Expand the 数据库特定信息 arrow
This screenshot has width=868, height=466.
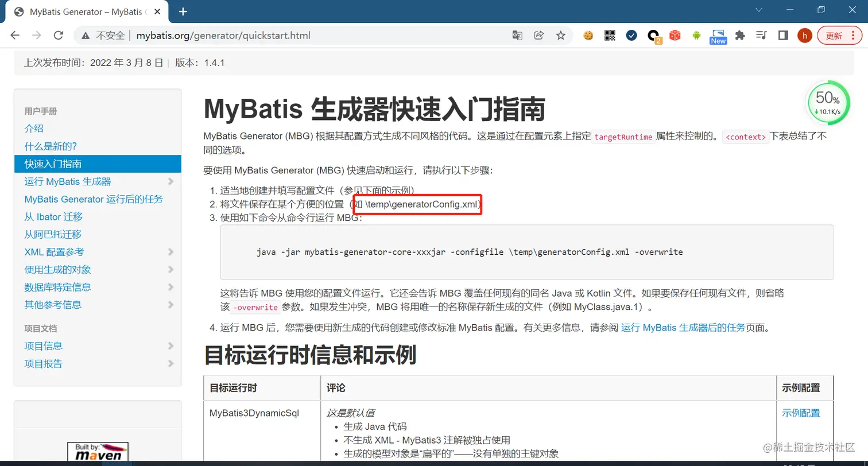pyautogui.click(x=170, y=287)
